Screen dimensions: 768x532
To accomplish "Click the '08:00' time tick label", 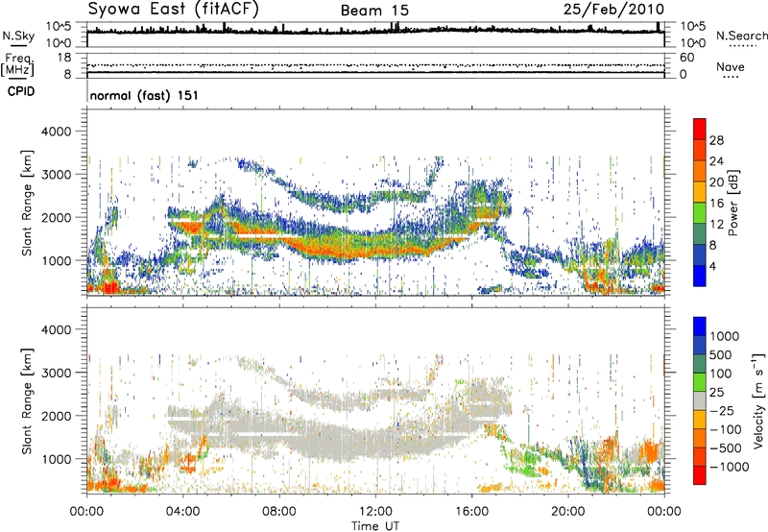I will 279,512.
